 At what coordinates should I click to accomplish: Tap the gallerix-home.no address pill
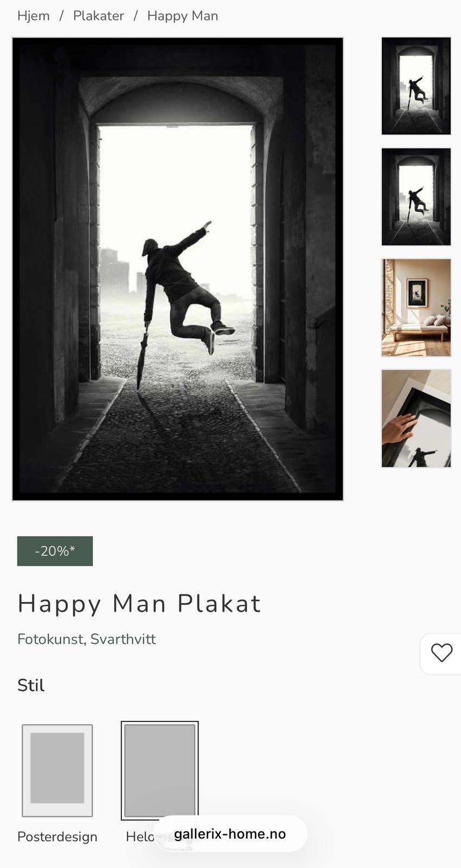pyautogui.click(x=230, y=834)
